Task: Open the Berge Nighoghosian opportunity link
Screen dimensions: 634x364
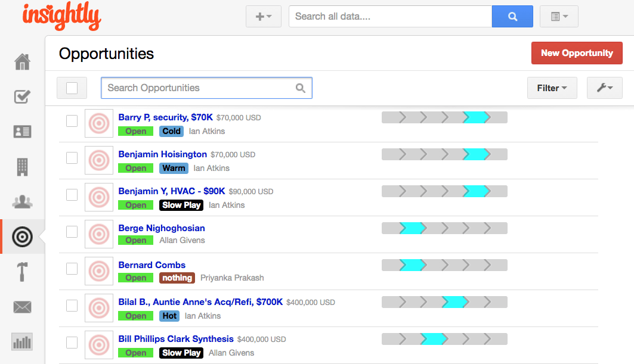Action: 162,228
